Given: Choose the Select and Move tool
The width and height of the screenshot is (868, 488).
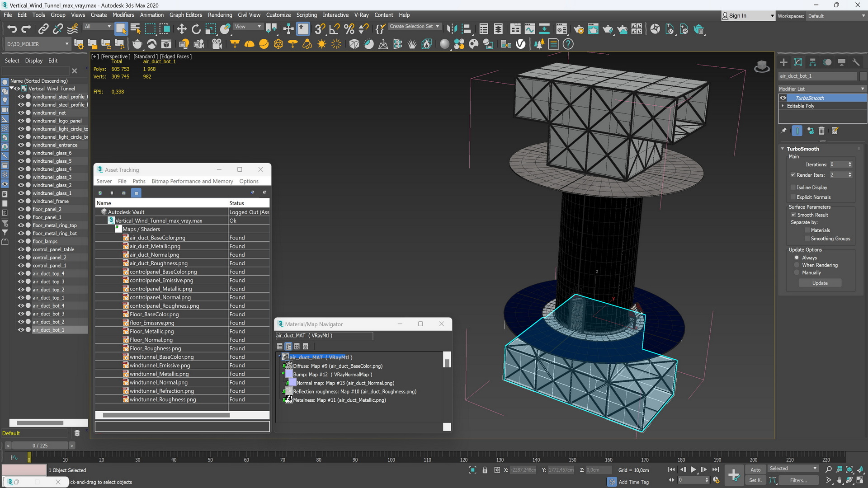Looking at the screenshot, I should tap(182, 29).
